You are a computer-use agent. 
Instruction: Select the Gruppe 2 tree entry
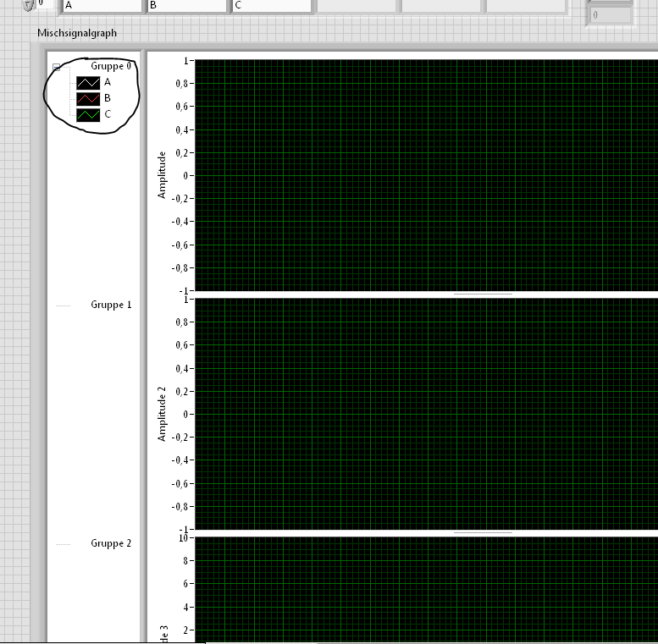(111, 543)
